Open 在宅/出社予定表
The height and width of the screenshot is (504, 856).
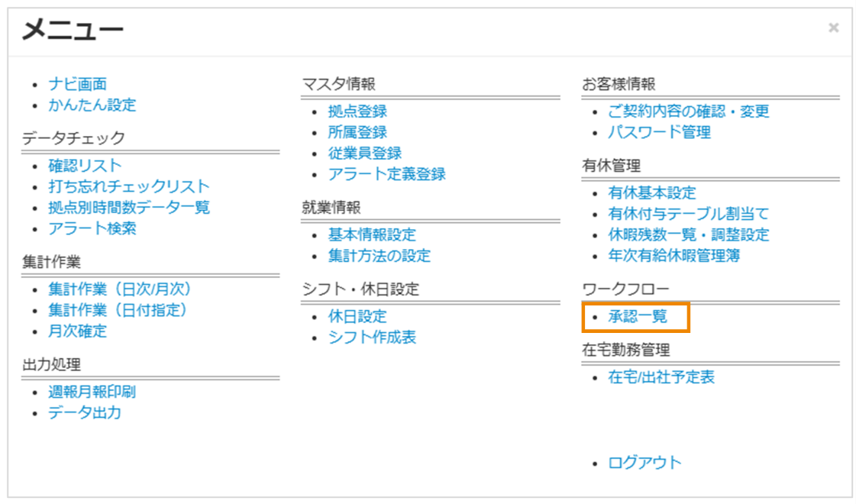[660, 376]
